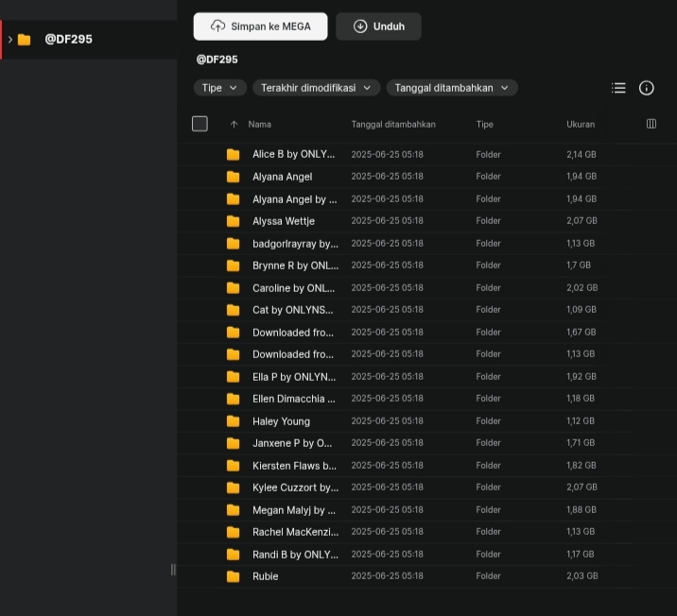Open the info panel icon
The width and height of the screenshot is (677, 616).
[647, 88]
